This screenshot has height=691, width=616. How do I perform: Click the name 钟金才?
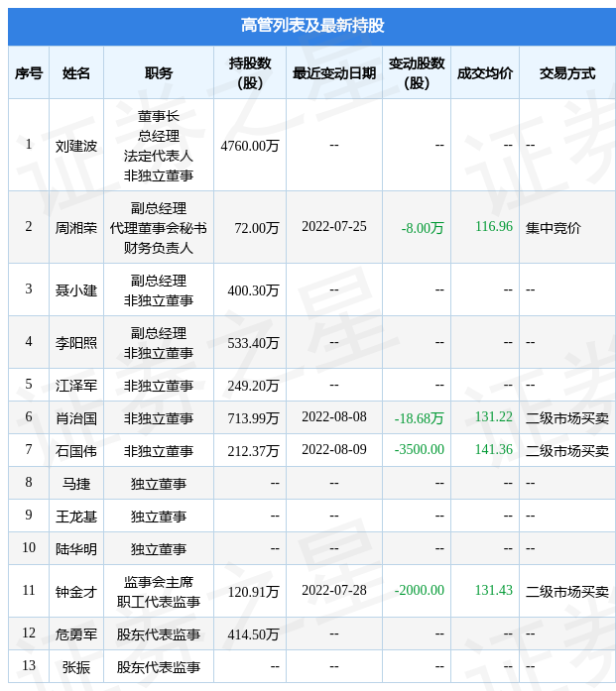[76, 592]
